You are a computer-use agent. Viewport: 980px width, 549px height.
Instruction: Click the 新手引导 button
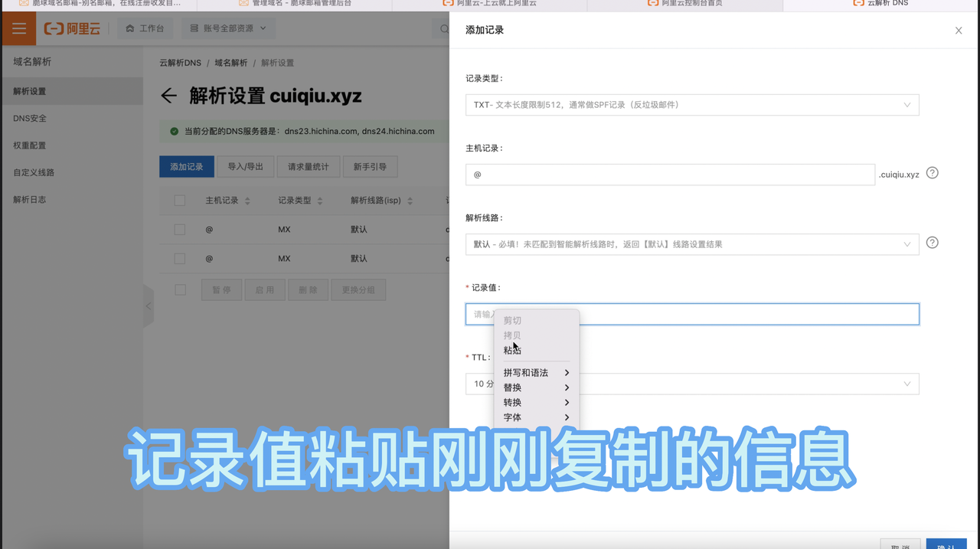370,167
